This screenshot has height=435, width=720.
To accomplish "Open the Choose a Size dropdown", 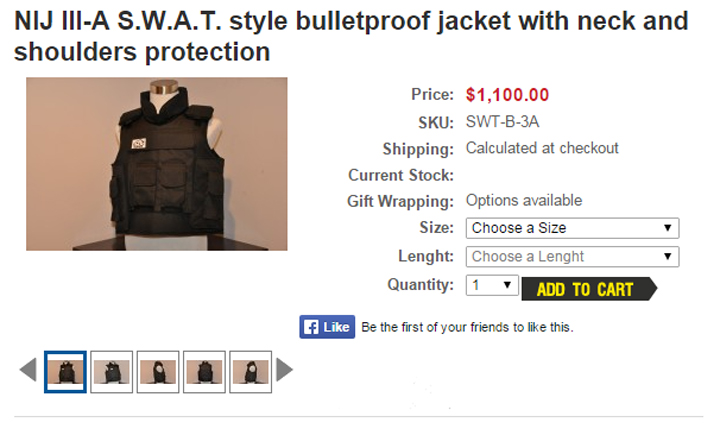I will pos(572,228).
